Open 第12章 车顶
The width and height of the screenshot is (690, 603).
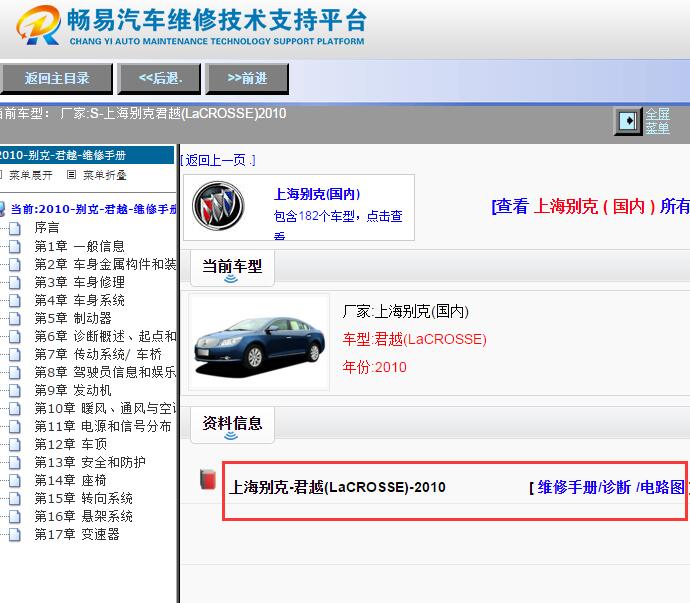point(71,445)
